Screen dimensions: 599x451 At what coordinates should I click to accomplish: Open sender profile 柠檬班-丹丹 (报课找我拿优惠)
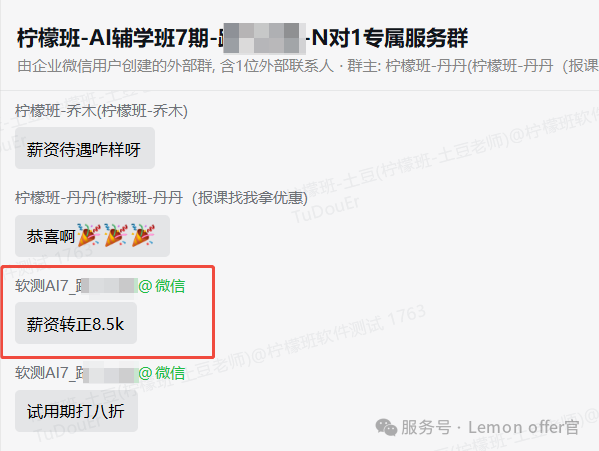pos(162,198)
